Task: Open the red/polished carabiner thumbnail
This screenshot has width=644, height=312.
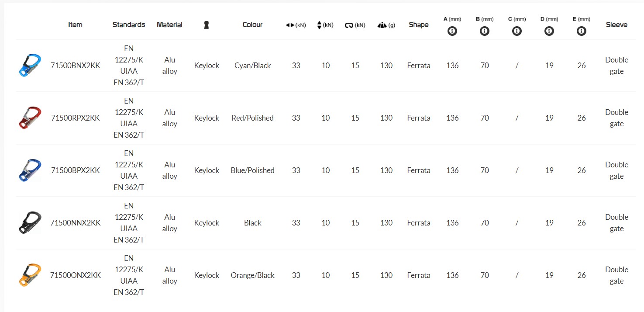Action: tap(30, 118)
